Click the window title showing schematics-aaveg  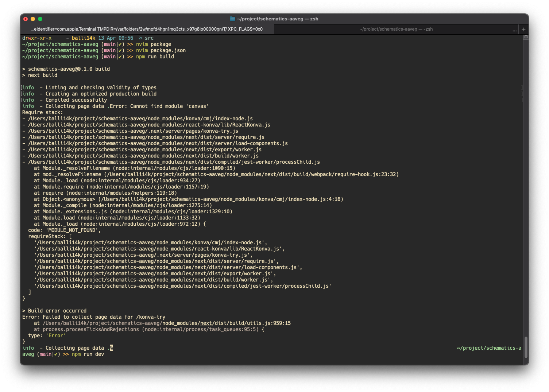277,19
